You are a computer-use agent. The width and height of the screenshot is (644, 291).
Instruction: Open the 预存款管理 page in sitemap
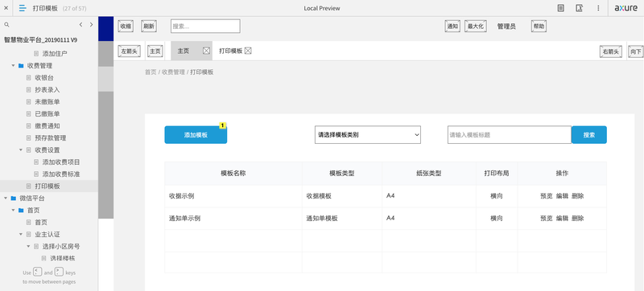coord(51,138)
